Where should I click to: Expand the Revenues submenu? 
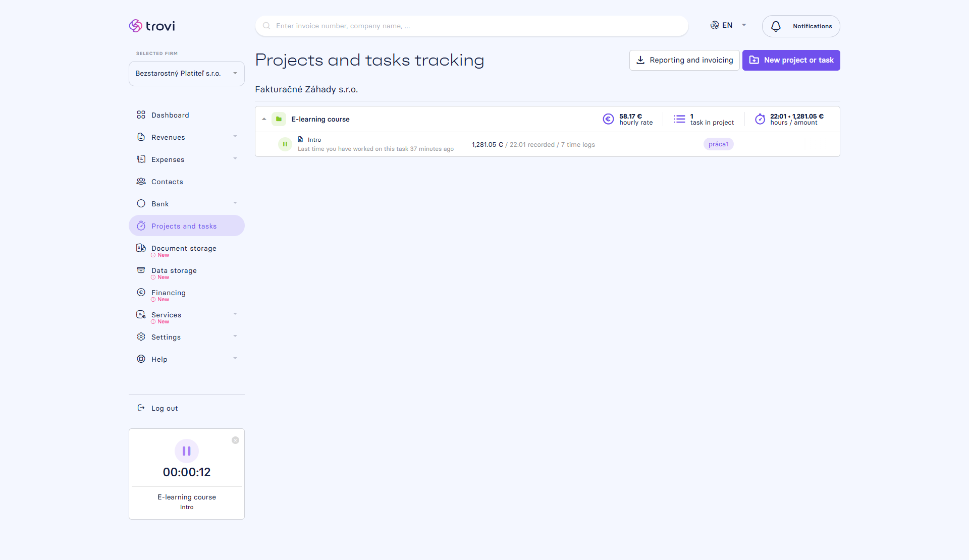coord(235,137)
